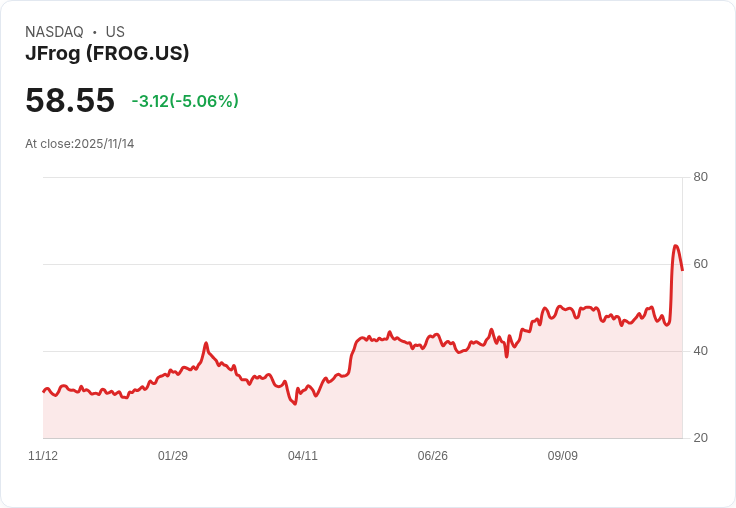Image resolution: width=736 pixels, height=508 pixels.
Task: Click the At close 2025/11/14 date text
Action: tap(80, 143)
